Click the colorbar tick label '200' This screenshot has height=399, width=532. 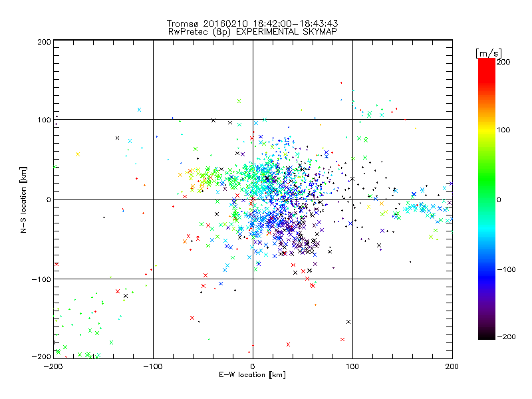point(503,62)
